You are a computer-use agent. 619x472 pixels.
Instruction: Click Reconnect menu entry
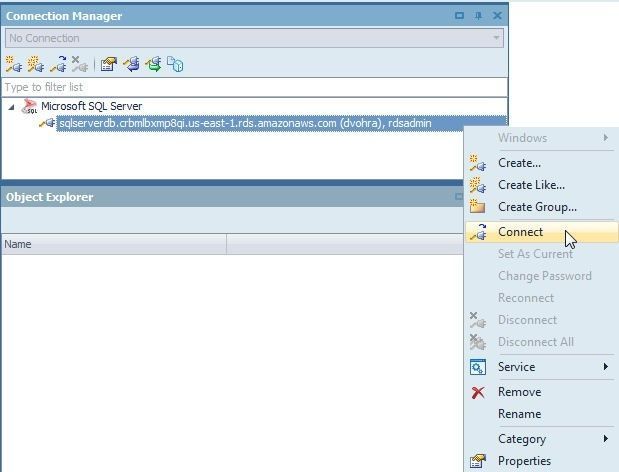[x=541, y=298]
